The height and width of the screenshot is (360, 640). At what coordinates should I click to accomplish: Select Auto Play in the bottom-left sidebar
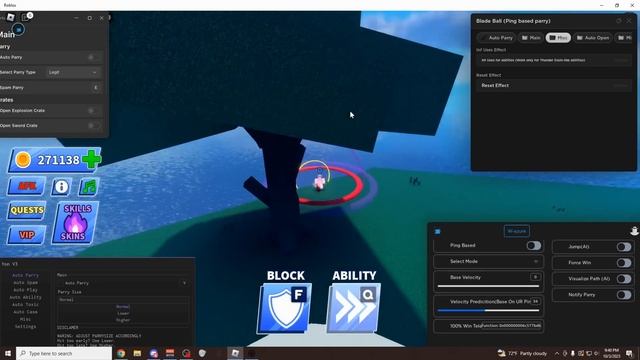(x=25, y=290)
